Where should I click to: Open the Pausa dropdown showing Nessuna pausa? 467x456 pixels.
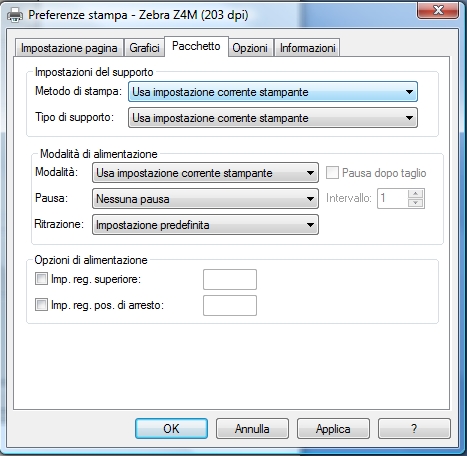click(x=205, y=199)
